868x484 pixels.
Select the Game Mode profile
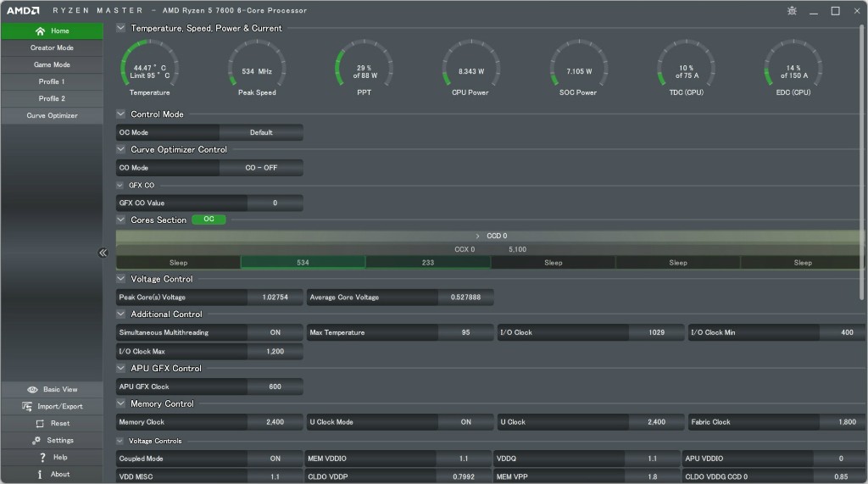(52, 65)
